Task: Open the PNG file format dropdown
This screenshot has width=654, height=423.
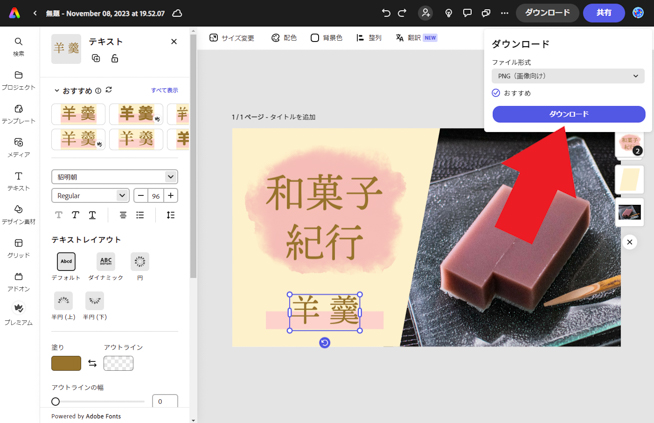Action: click(x=567, y=76)
